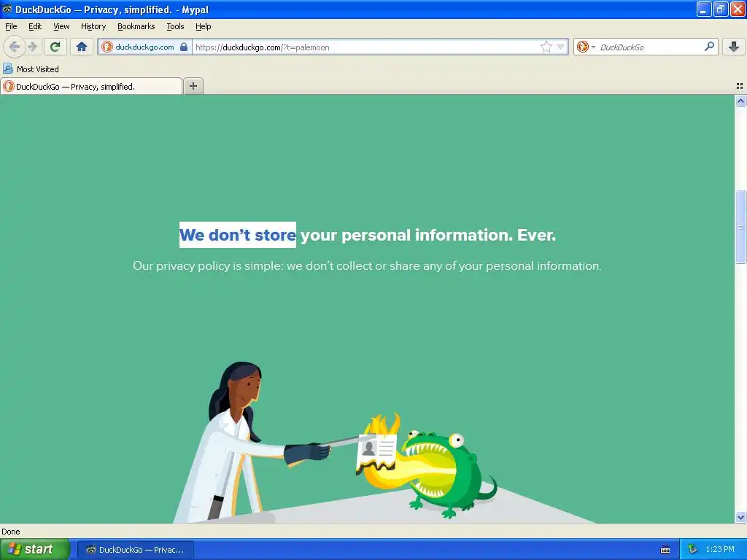Open the Downloads arrow button
Viewport: 747px width, 560px height.
click(734, 47)
